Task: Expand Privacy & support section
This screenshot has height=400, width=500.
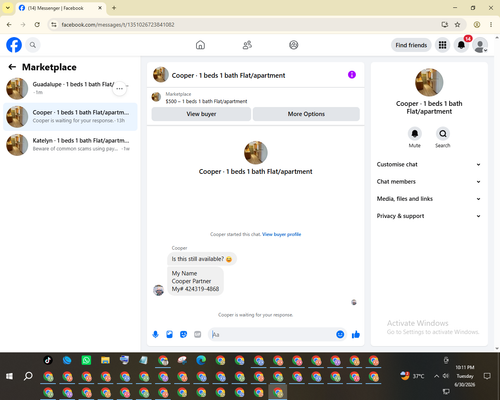Action: (429, 216)
